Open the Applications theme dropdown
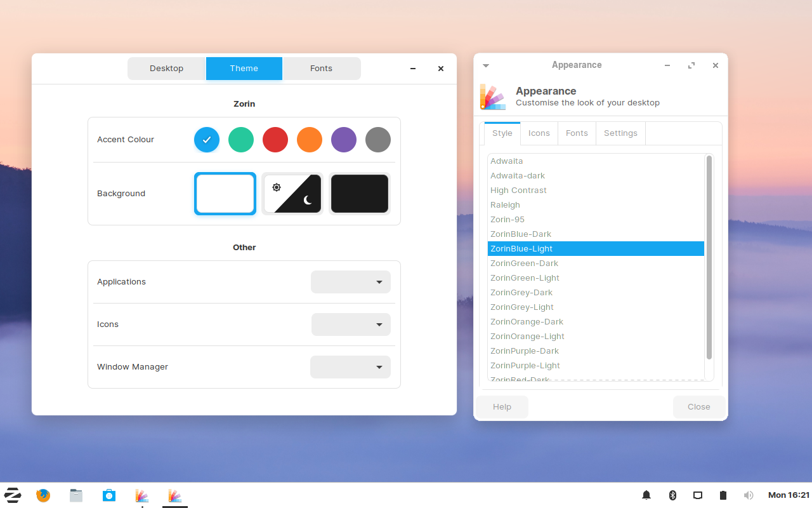Image resolution: width=812 pixels, height=508 pixels. (x=351, y=282)
